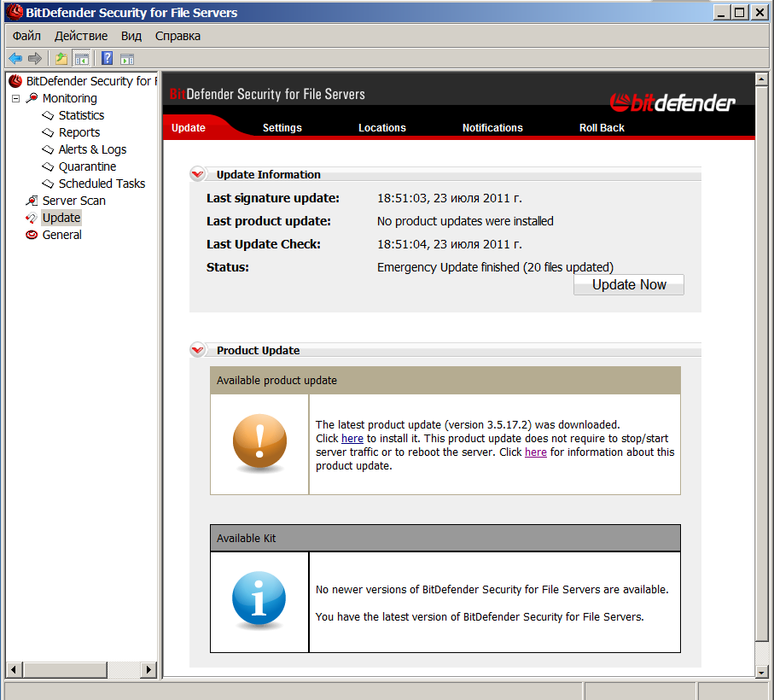Click 'No product updates were installed' text

(465, 221)
